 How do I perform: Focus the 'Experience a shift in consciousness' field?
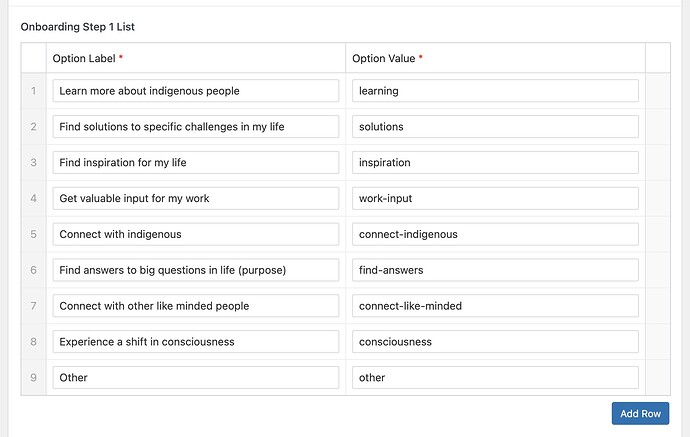click(x=196, y=342)
